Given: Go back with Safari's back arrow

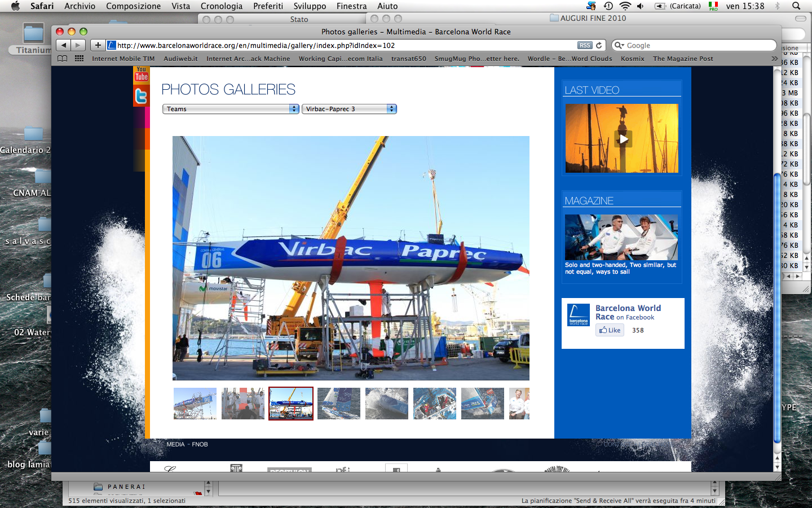Looking at the screenshot, I should coord(63,45).
